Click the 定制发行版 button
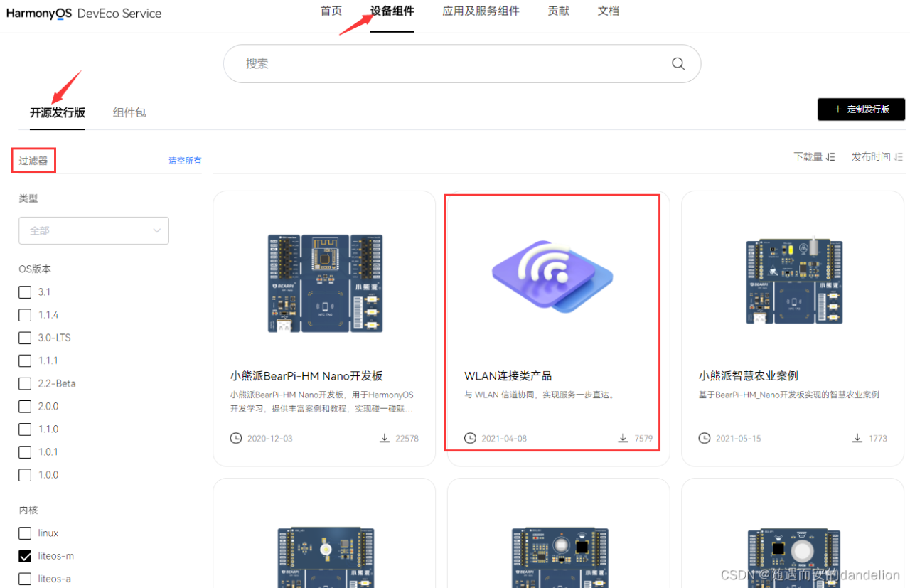 [x=861, y=109]
